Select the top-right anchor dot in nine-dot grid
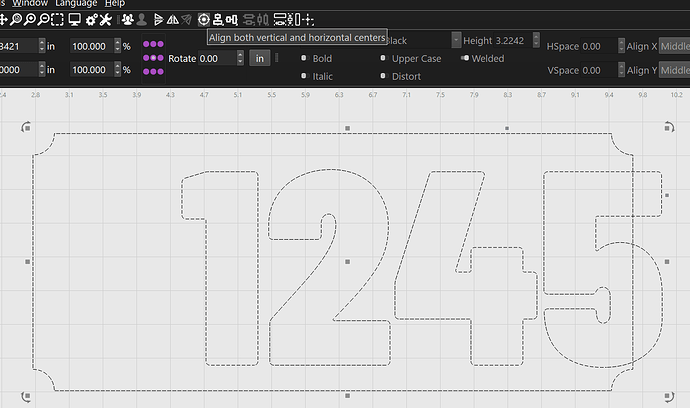The height and width of the screenshot is (408, 690). pos(160,44)
